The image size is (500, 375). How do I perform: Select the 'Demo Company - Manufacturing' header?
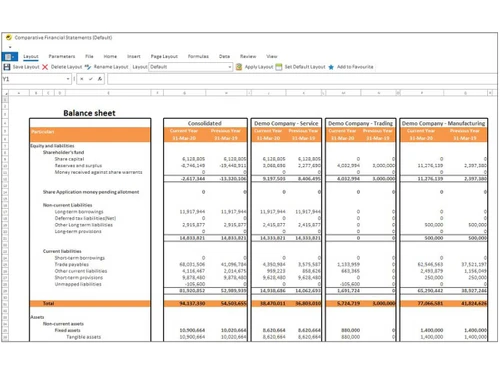click(x=443, y=123)
